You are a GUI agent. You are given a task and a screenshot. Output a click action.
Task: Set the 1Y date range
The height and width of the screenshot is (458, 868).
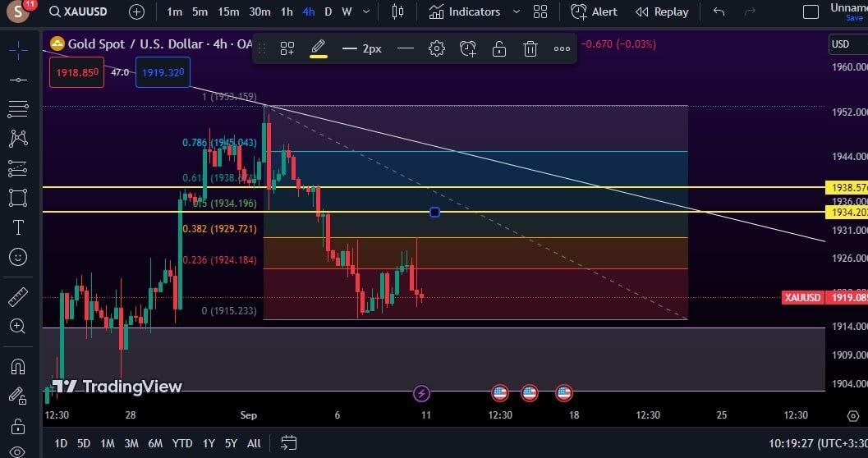click(209, 443)
